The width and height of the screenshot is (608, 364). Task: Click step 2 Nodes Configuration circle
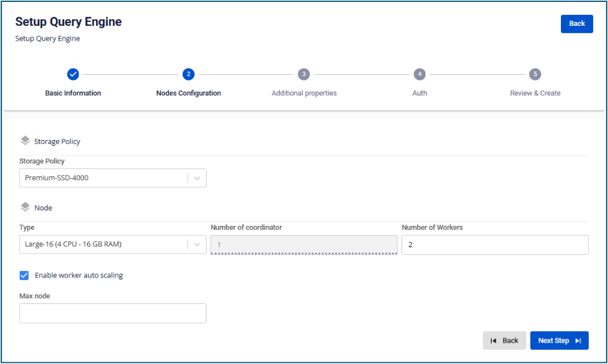[x=188, y=74]
